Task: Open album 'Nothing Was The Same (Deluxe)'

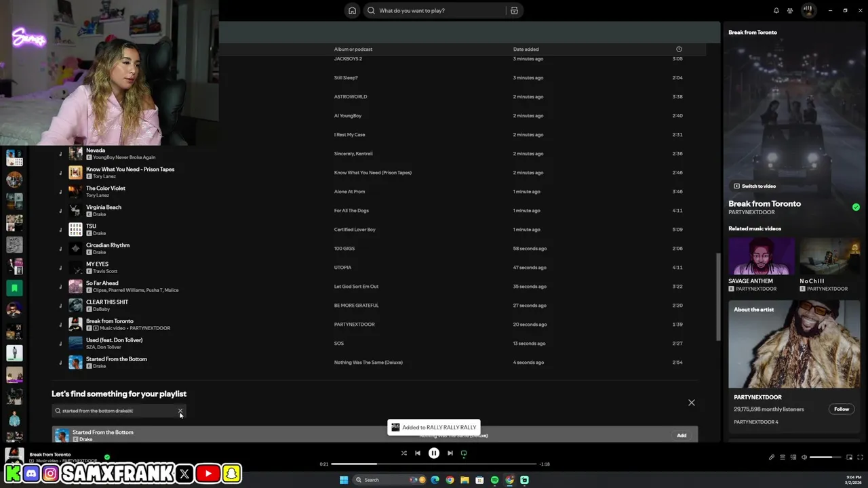Action: (368, 362)
